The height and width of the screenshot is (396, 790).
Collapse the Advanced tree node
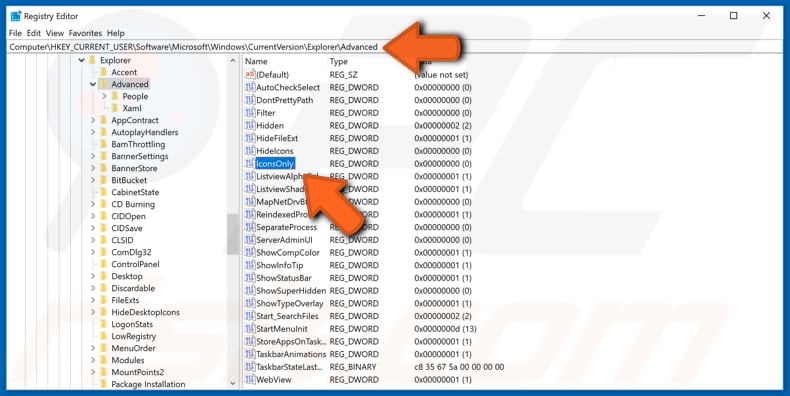93,85
